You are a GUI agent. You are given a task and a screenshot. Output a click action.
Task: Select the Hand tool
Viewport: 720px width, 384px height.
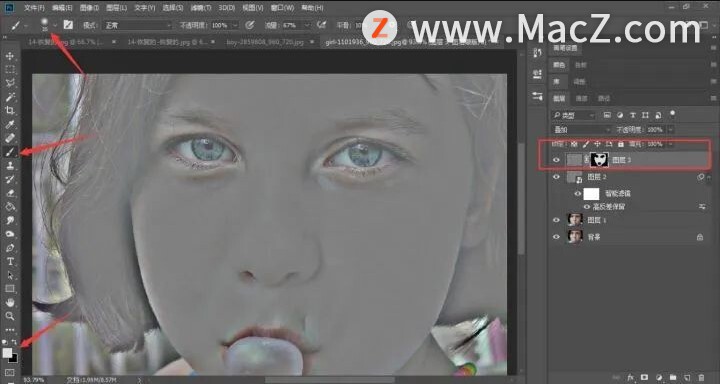click(10, 303)
